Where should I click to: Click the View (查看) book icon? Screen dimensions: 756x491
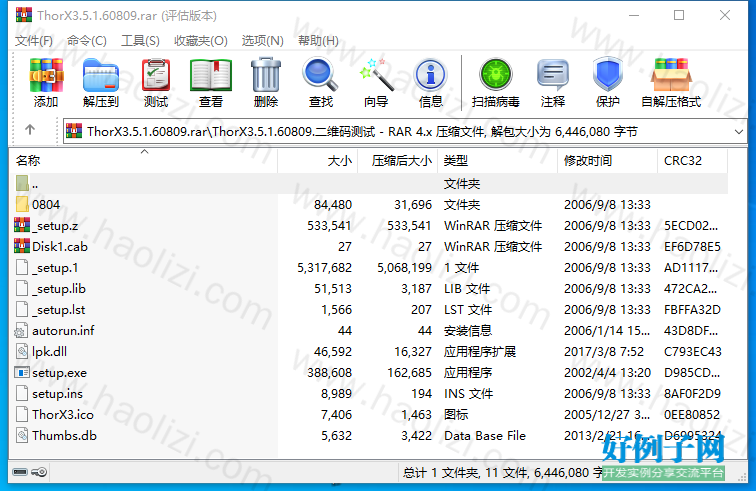(x=211, y=75)
